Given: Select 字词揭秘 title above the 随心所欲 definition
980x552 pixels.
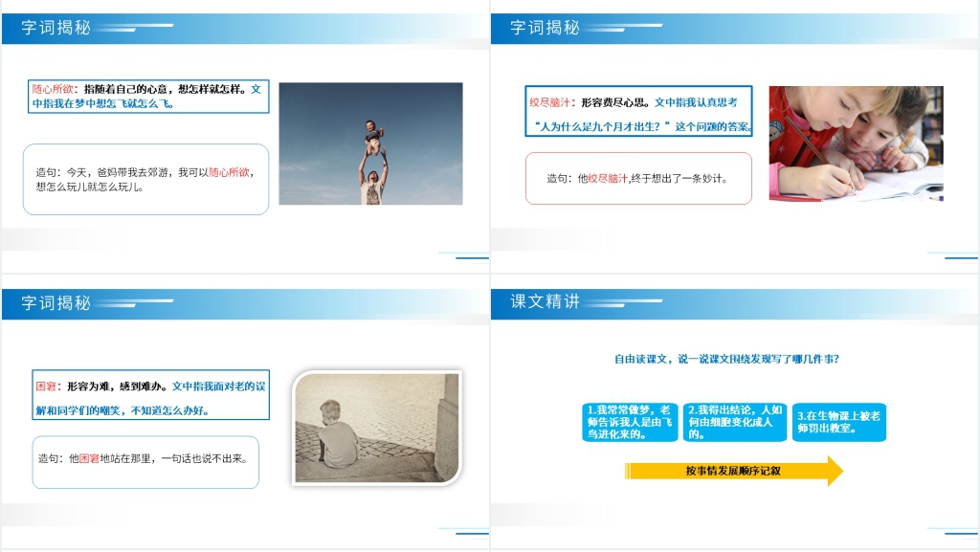Looking at the screenshot, I should [x=56, y=28].
